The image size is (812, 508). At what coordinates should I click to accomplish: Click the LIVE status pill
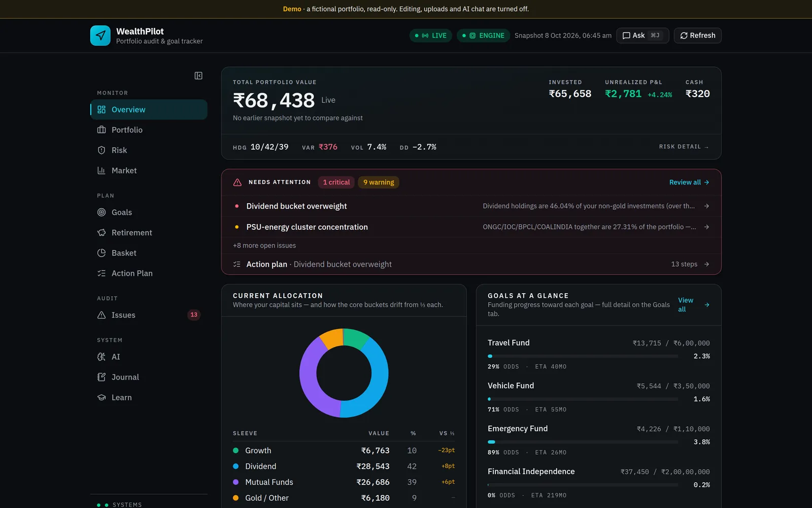click(431, 36)
